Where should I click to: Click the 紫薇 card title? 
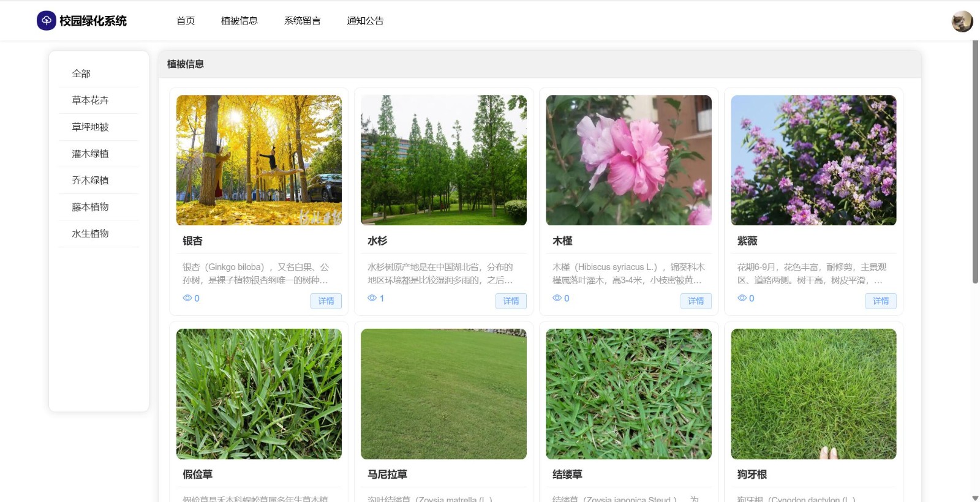click(x=747, y=241)
